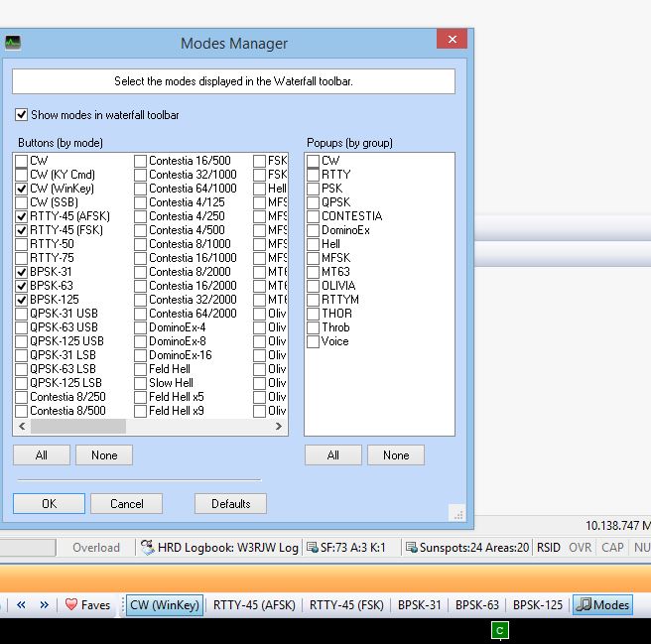Switch to BPSK-31 toolbar mode

click(420, 605)
